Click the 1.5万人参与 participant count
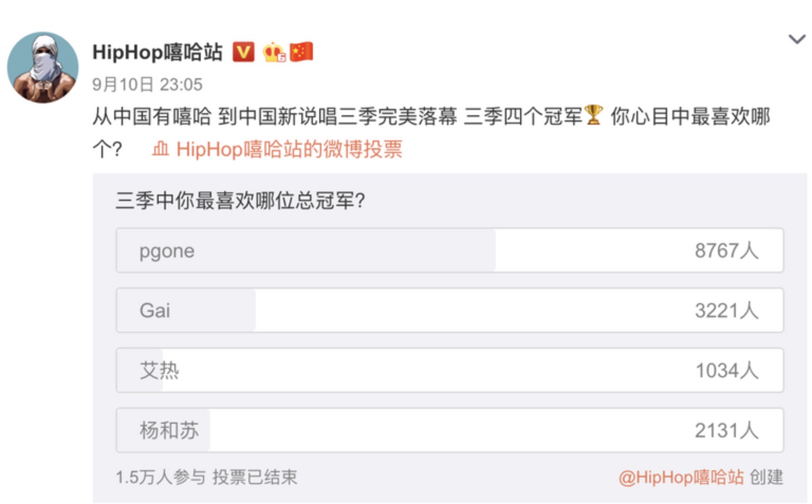Screen dimensions: 812x504 coord(161,478)
